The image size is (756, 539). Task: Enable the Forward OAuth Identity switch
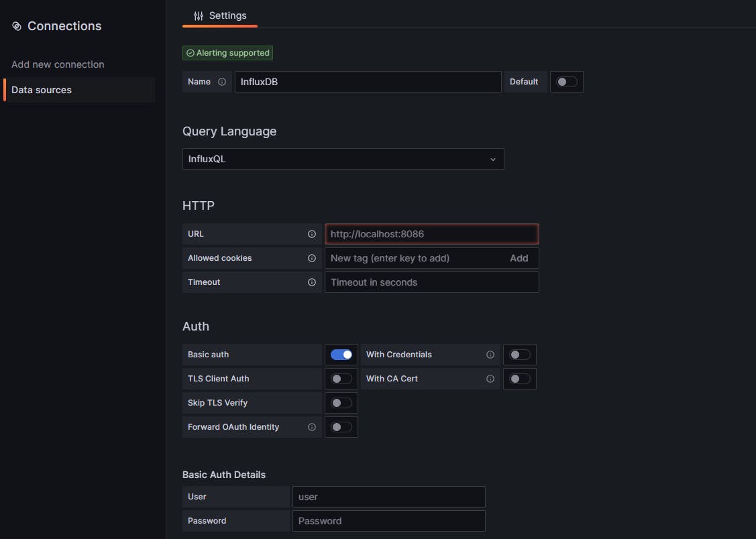coord(341,427)
